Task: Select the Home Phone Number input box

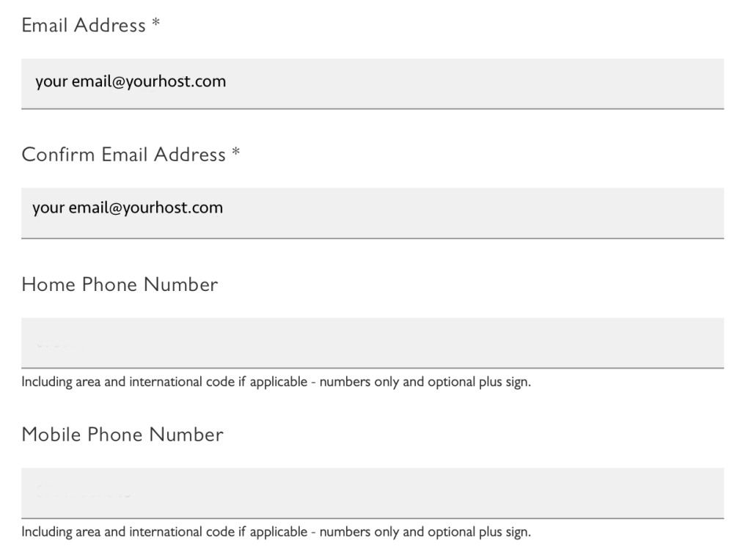Action: coord(373,342)
